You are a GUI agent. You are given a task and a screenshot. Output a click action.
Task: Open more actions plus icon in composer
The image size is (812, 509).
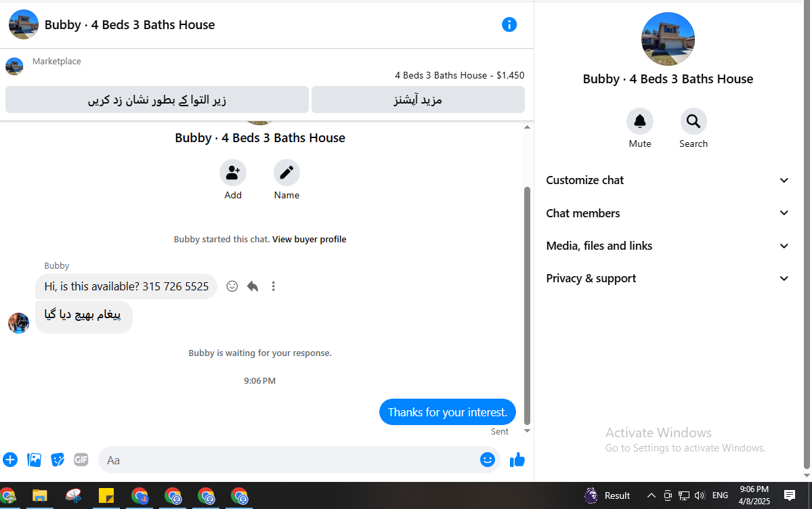pos(10,460)
